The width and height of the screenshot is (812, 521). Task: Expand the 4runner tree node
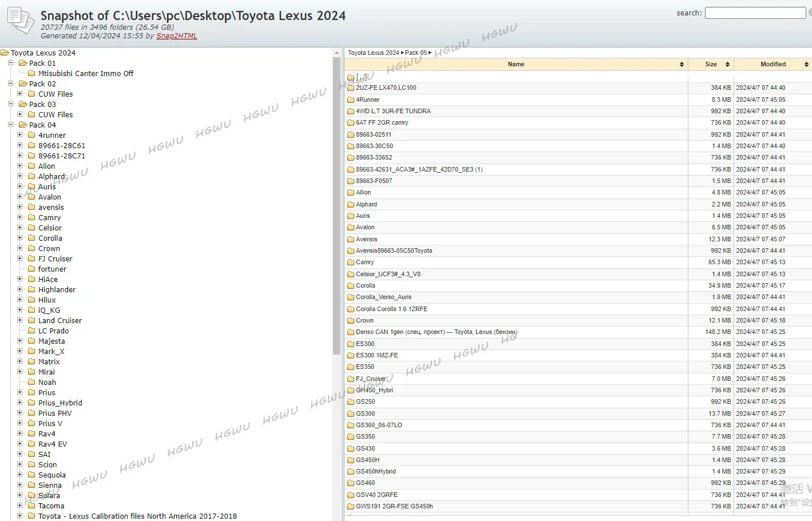pyautogui.click(x=19, y=135)
